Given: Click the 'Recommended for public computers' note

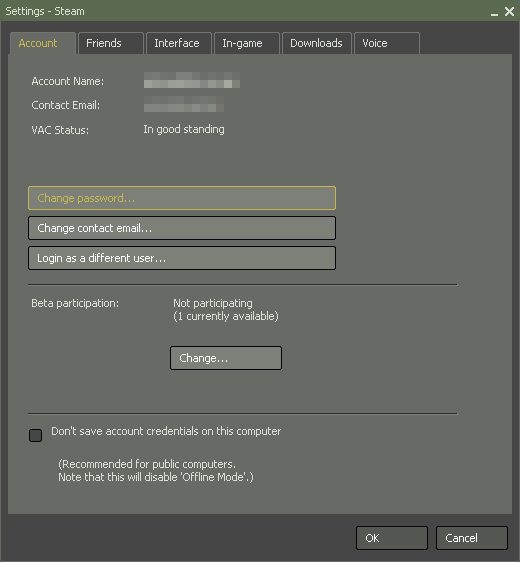Looking at the screenshot, I should [x=147, y=464].
